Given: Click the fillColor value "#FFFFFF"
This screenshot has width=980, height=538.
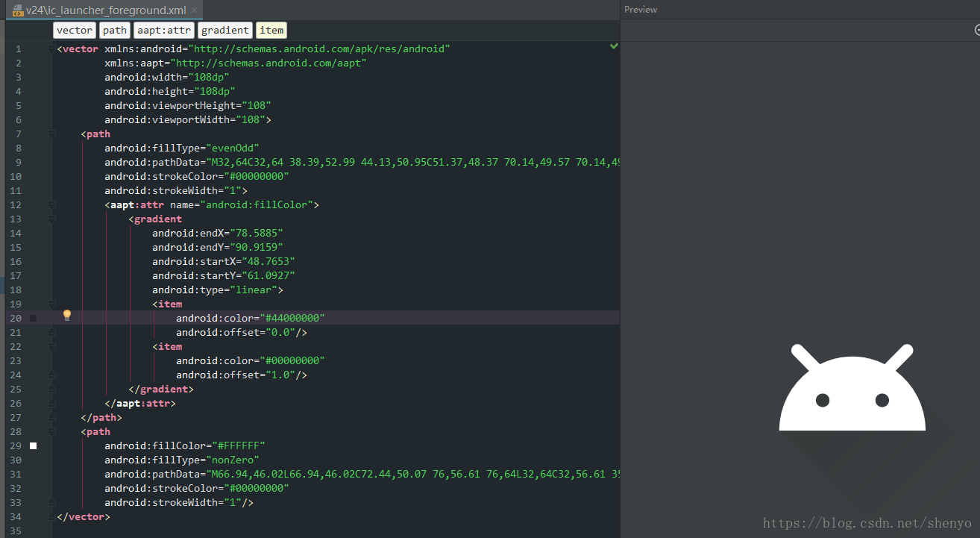Looking at the screenshot, I should 238,445.
